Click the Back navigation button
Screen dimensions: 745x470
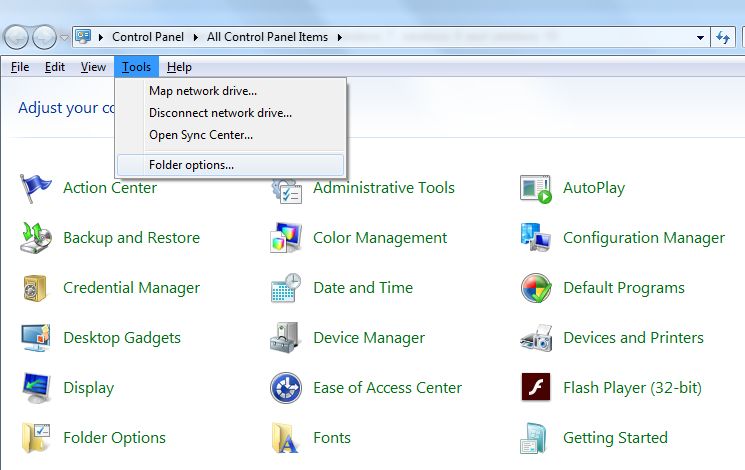point(17,38)
